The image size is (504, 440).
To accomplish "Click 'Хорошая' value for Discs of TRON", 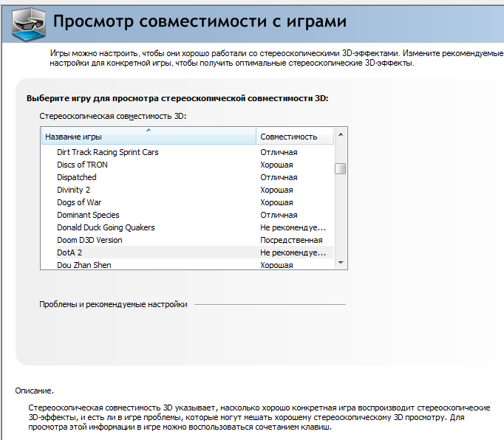I will [276, 165].
